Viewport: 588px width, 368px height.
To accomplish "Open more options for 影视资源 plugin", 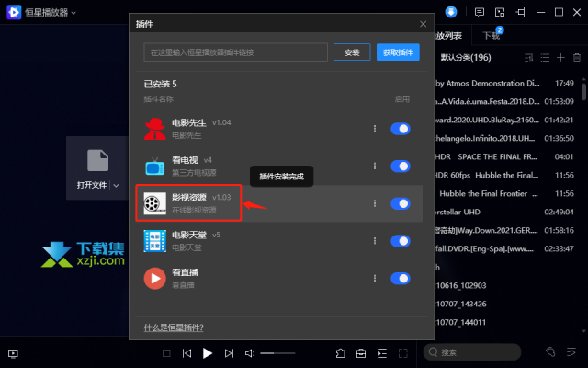I will 375,203.
